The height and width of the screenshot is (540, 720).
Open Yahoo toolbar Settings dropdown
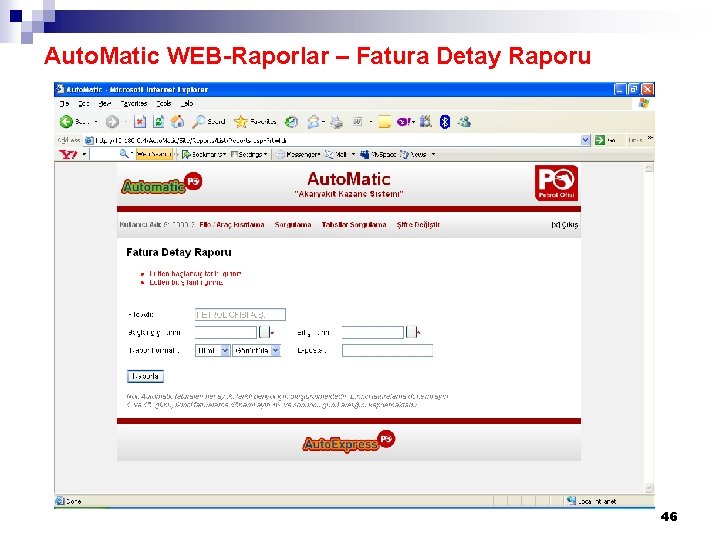[248, 154]
